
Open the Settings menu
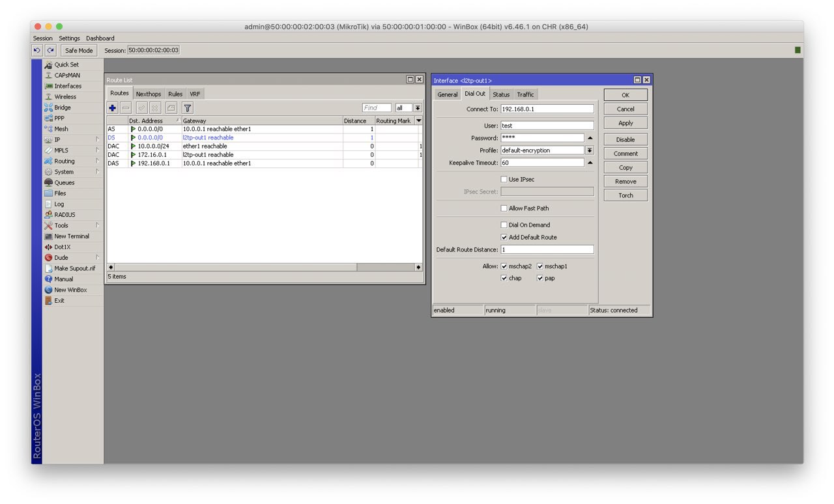pos(69,38)
